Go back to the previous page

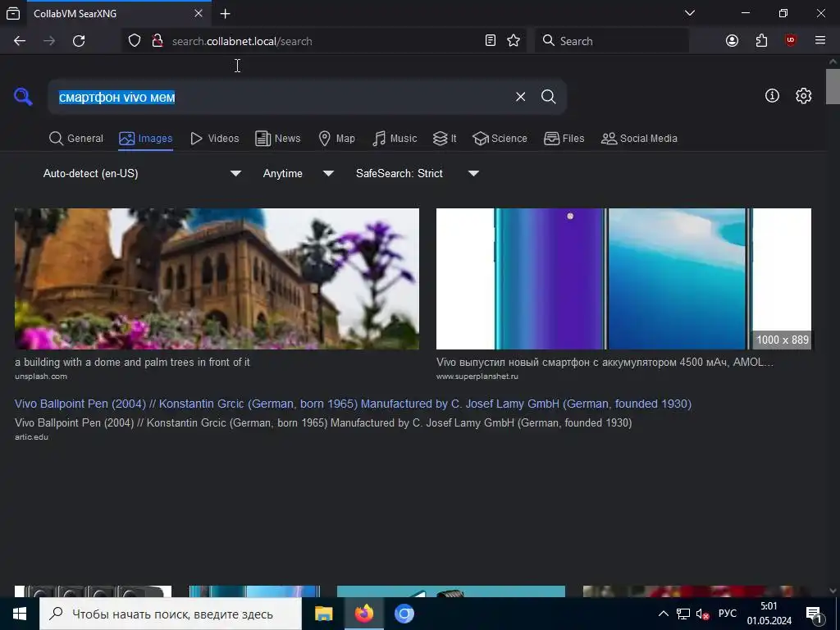pyautogui.click(x=20, y=41)
